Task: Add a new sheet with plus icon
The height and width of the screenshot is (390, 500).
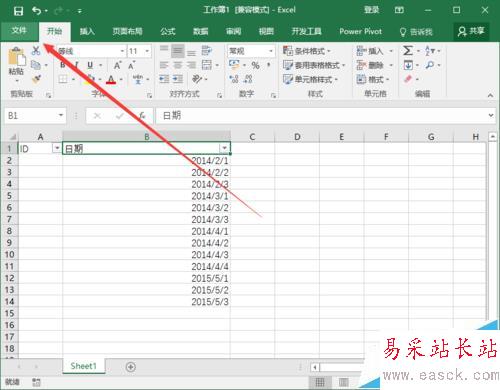Action: coord(131,367)
